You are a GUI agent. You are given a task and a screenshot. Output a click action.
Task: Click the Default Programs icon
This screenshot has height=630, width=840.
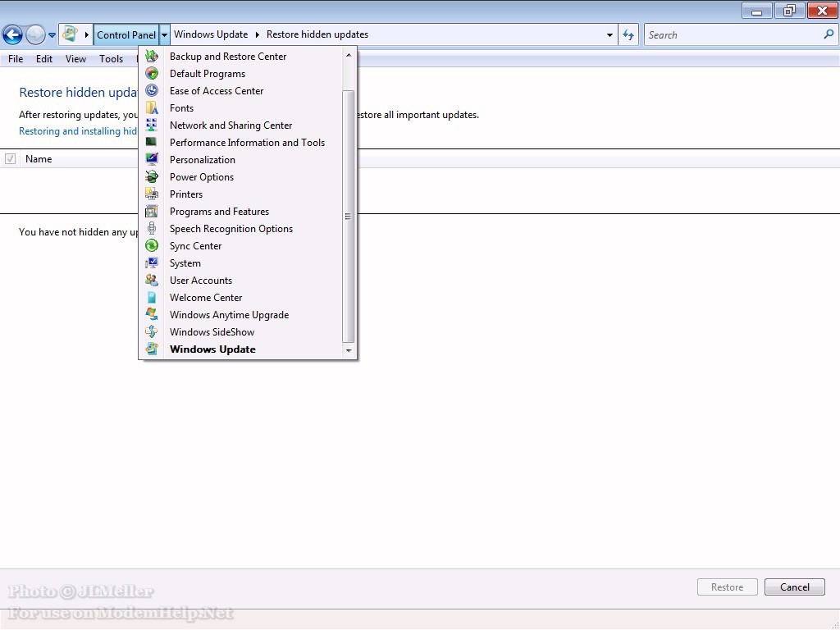[152, 73]
